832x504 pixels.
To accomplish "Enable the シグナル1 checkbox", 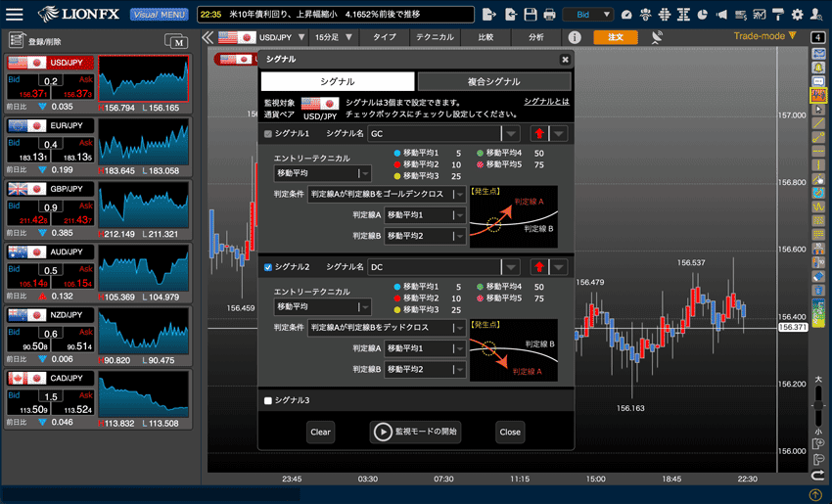I will 269,134.
